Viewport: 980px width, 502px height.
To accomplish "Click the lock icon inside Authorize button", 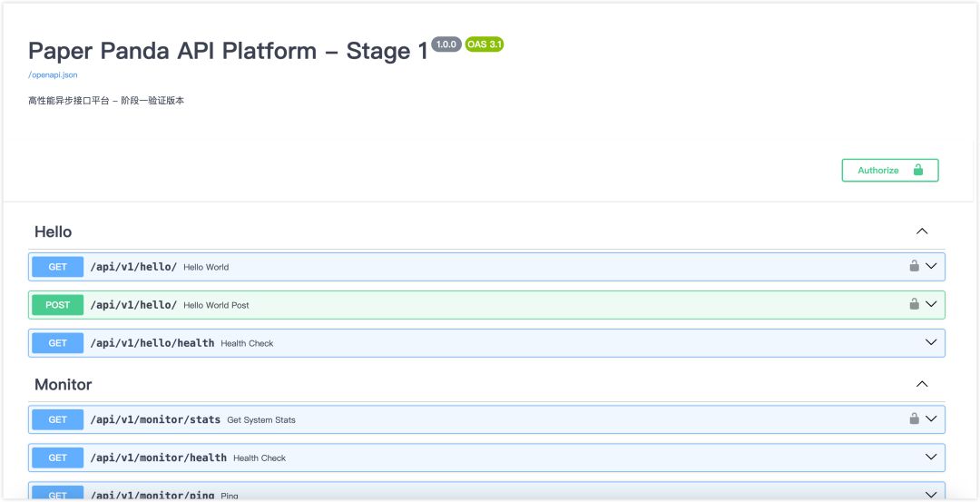I will pyautogui.click(x=917, y=170).
